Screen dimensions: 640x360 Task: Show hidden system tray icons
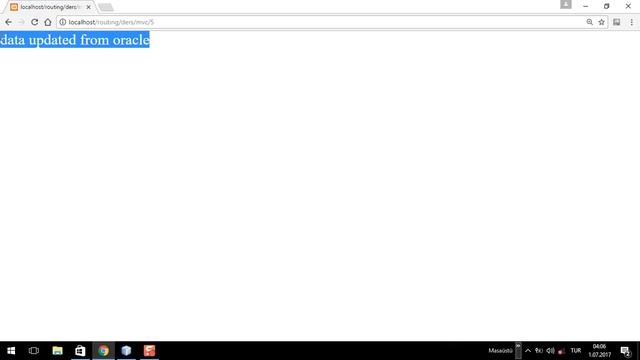[x=528, y=351]
